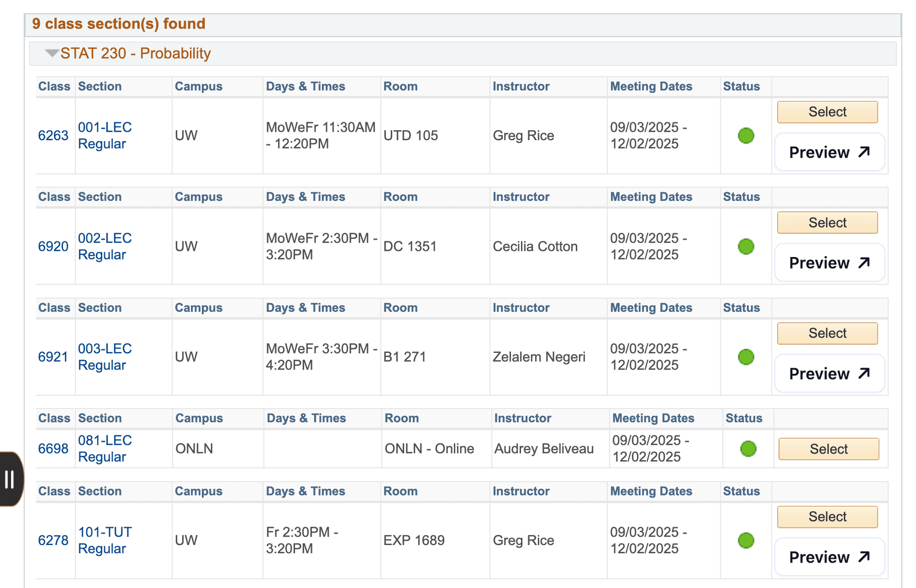The image size is (916, 588).
Task: Select the online 081-LEC section
Action: [828, 448]
